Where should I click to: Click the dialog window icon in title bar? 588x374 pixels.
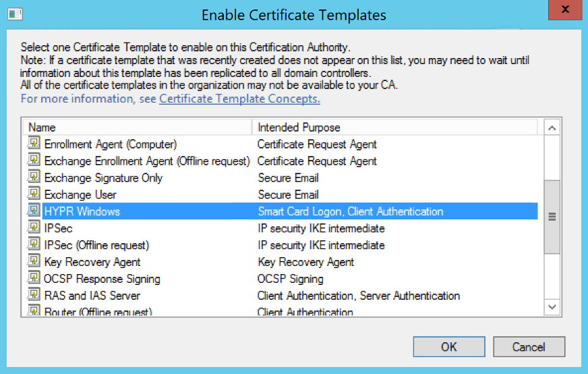point(16,15)
